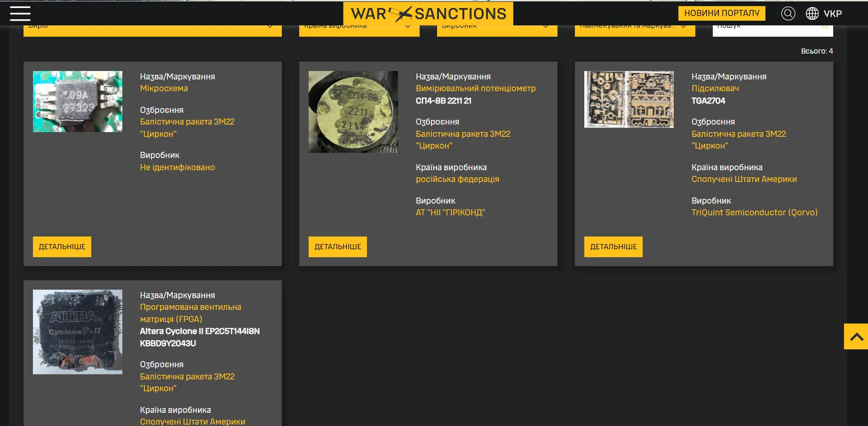Click the Всього: 4 results counter
Screen dimensions: 868x426
817,51
